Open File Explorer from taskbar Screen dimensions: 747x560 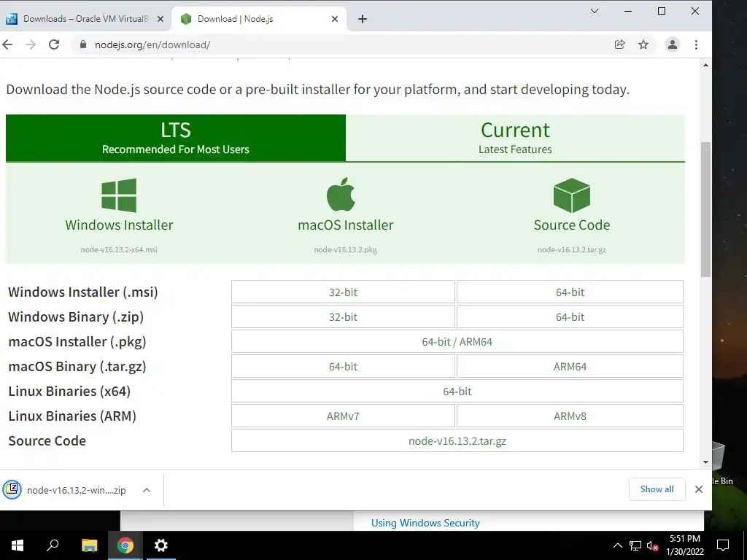click(x=90, y=545)
